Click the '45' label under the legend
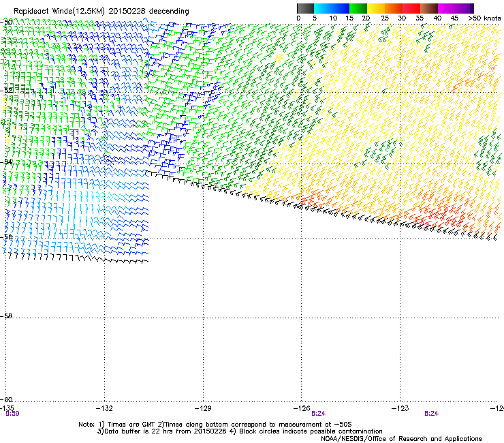The height and width of the screenshot is (443, 504). [x=454, y=18]
